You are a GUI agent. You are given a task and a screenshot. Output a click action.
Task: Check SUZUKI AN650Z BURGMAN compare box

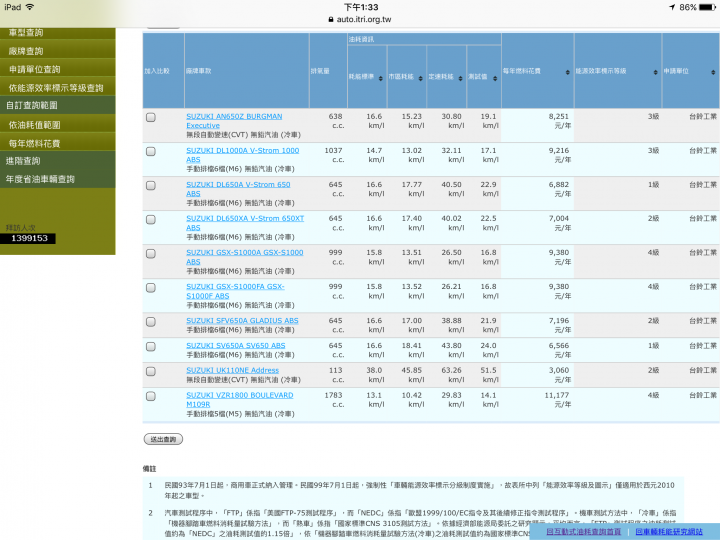(151, 118)
